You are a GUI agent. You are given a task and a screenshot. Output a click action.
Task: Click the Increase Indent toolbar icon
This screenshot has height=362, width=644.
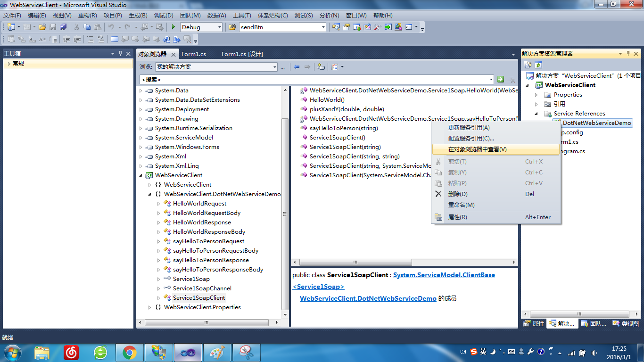[76, 39]
